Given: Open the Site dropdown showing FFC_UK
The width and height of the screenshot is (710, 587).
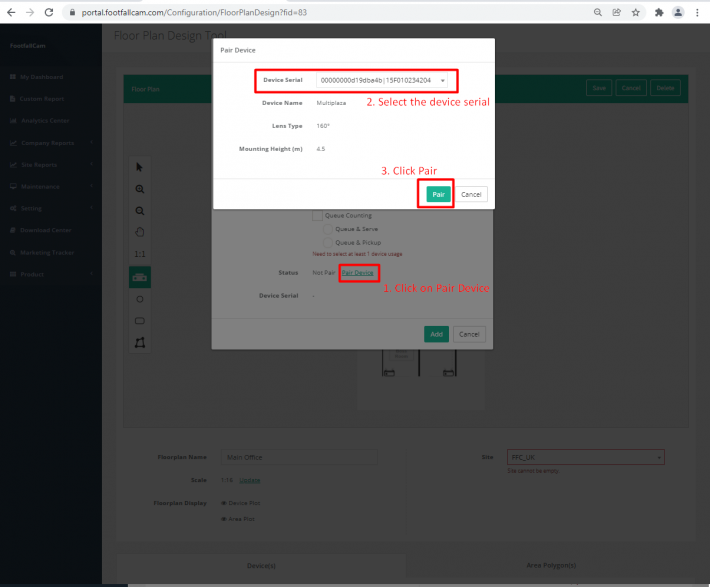Looking at the screenshot, I should [585, 457].
